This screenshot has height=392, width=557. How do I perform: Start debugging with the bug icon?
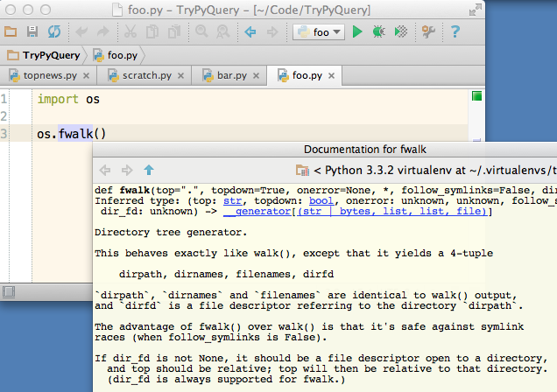[x=378, y=31]
